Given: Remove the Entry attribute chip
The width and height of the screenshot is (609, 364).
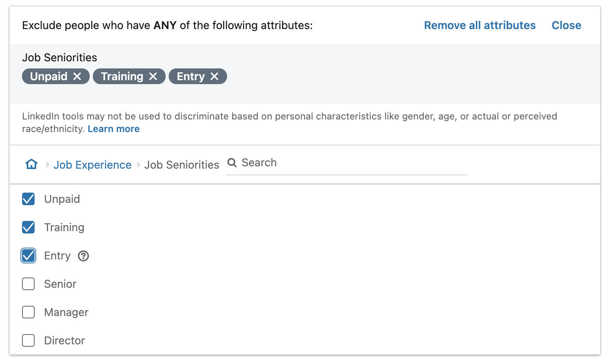Looking at the screenshot, I should coord(214,76).
